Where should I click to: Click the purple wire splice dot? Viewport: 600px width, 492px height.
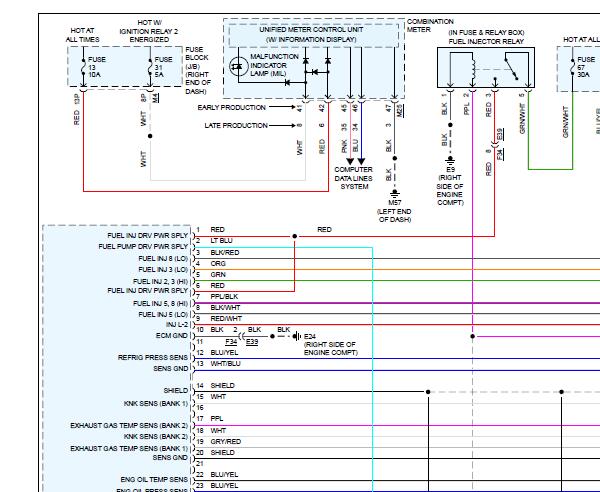point(473,336)
